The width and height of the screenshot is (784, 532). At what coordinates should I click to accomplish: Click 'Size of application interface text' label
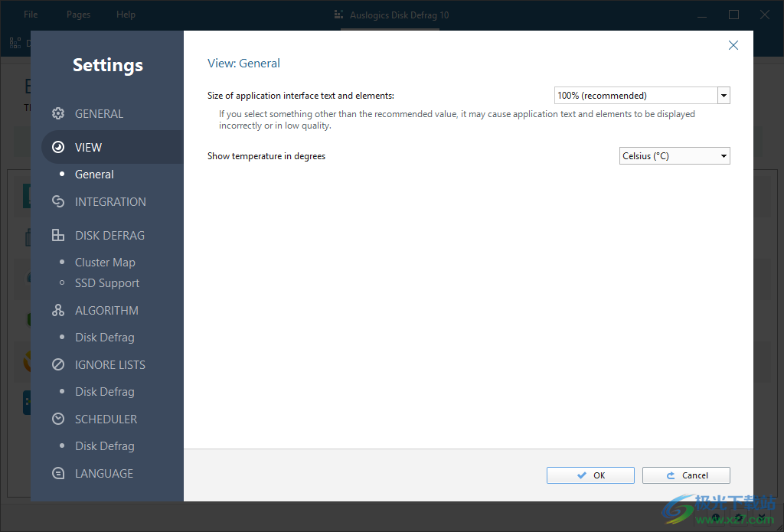[301, 96]
